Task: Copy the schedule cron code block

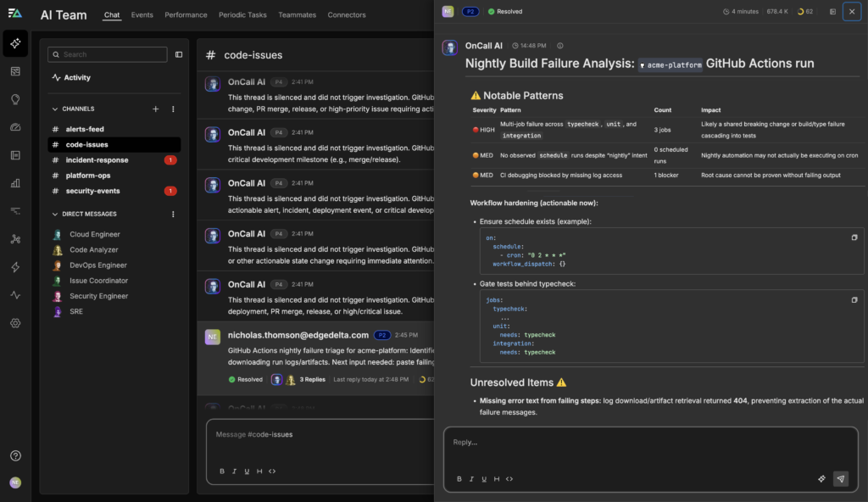Action: click(x=854, y=237)
